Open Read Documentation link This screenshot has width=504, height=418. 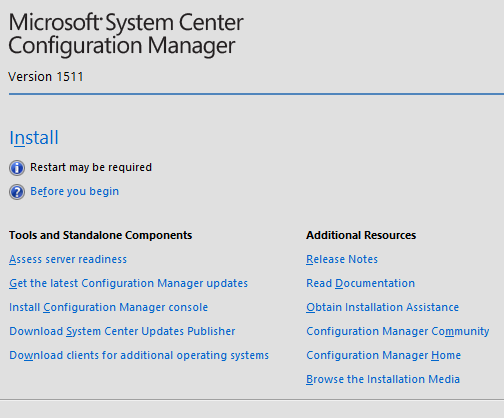(x=361, y=283)
